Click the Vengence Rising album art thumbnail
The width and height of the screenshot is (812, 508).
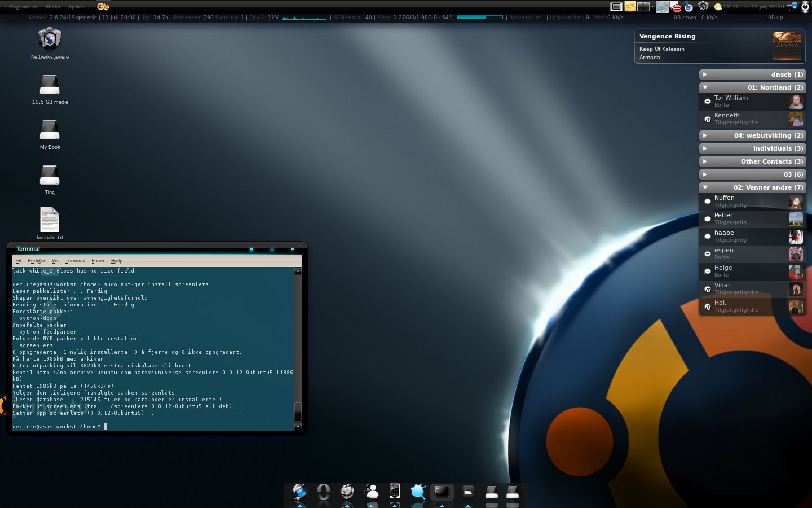click(x=787, y=46)
